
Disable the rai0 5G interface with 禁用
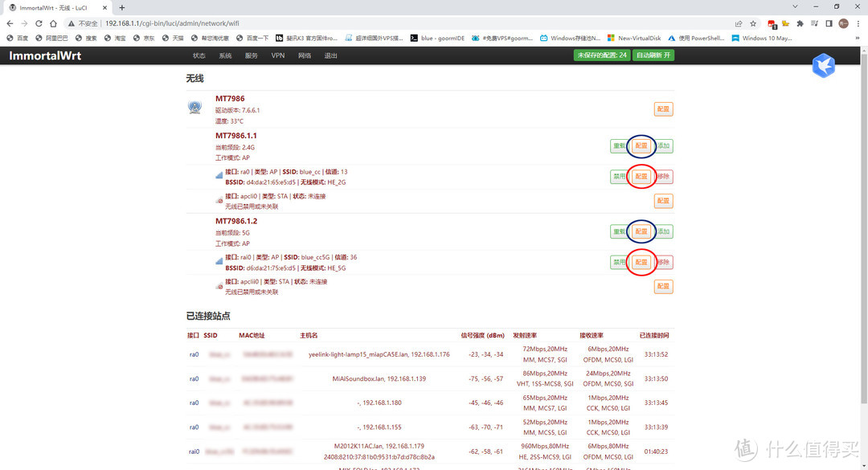tap(619, 262)
